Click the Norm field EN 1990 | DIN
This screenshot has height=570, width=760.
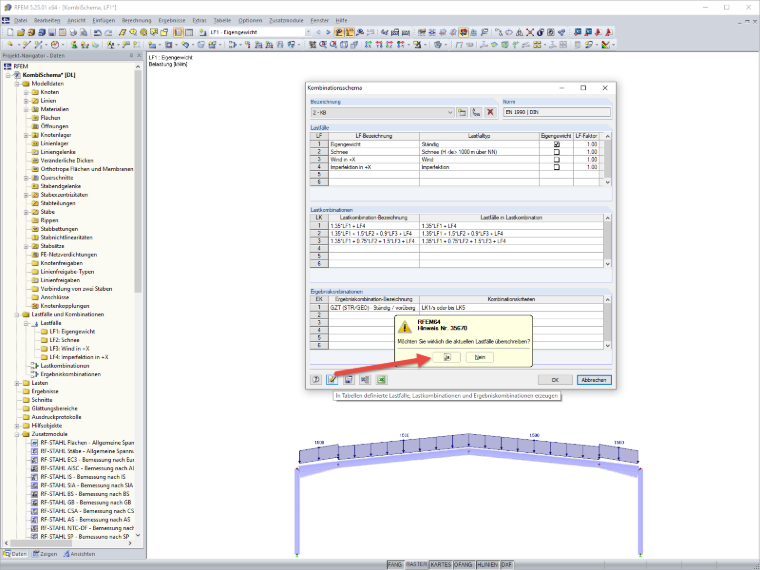click(556, 112)
